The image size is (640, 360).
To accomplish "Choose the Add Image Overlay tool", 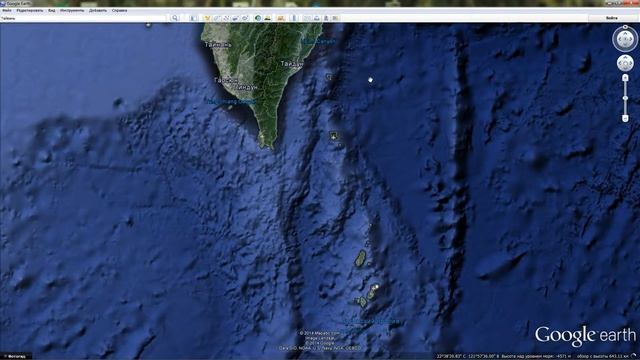I will (x=236, y=18).
